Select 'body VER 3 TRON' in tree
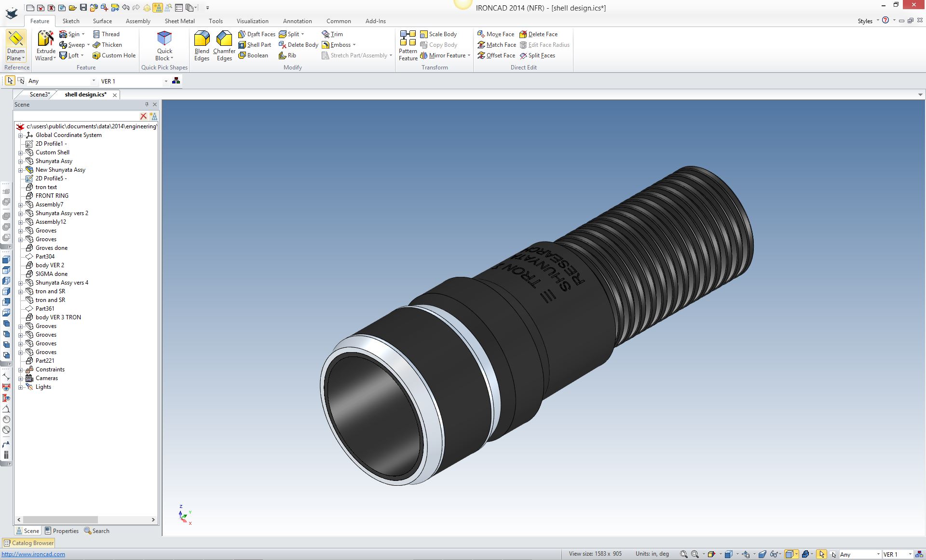 (x=58, y=317)
